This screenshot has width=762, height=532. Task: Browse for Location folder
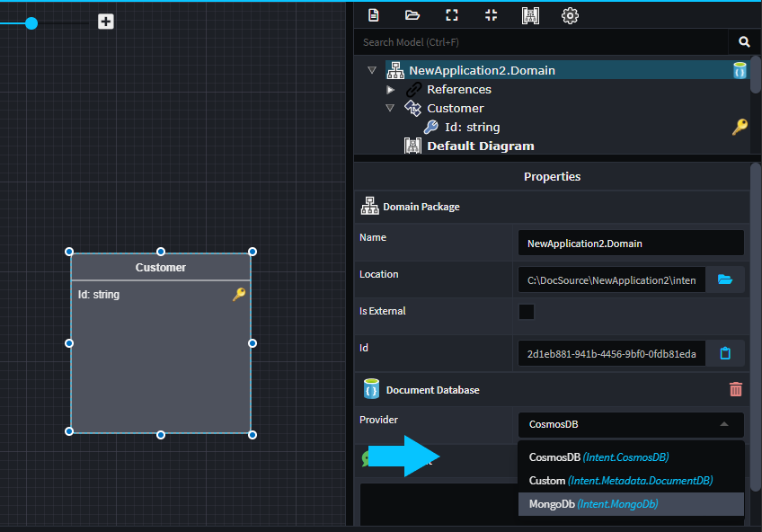(725, 280)
